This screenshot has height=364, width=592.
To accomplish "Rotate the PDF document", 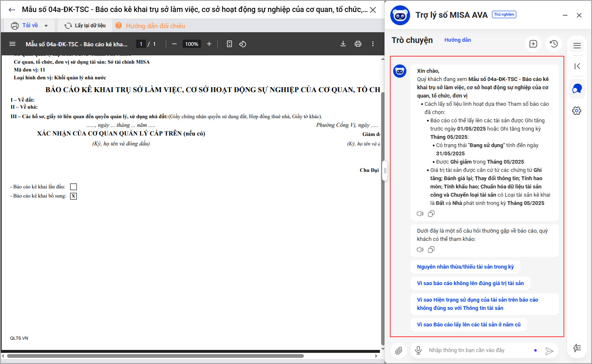I will pyautogui.click(x=243, y=44).
